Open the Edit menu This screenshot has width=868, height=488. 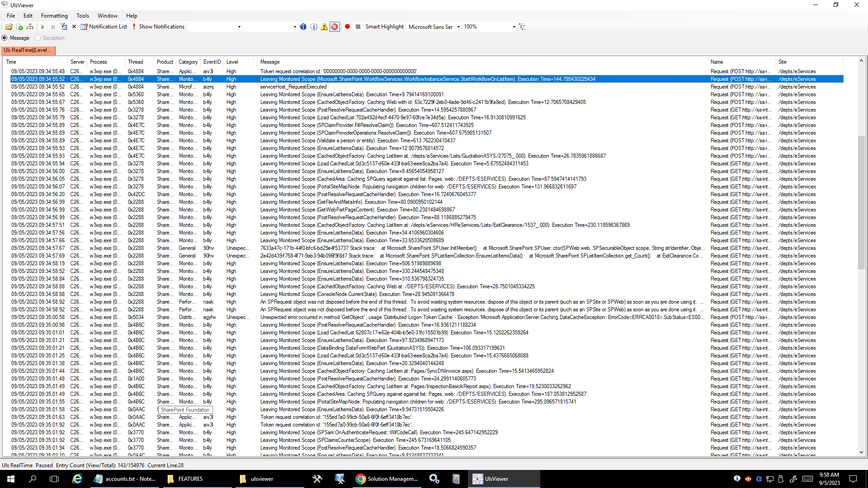tap(28, 16)
